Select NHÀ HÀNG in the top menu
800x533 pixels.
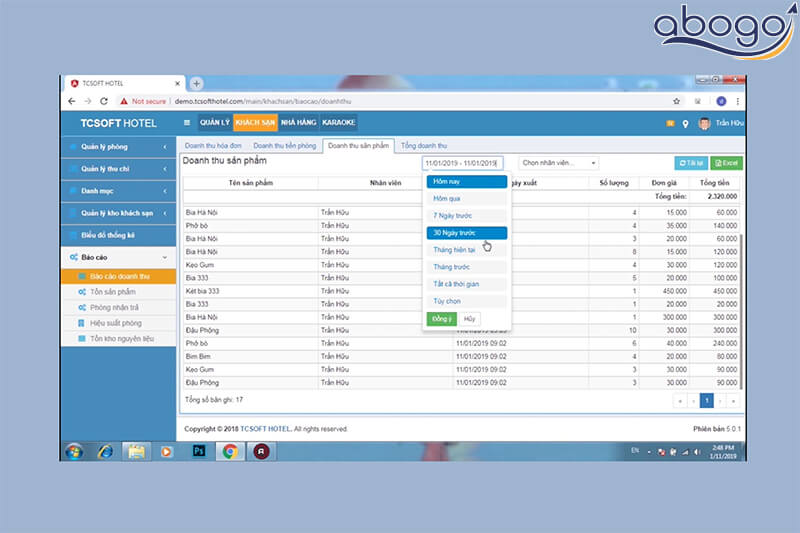[x=298, y=123]
